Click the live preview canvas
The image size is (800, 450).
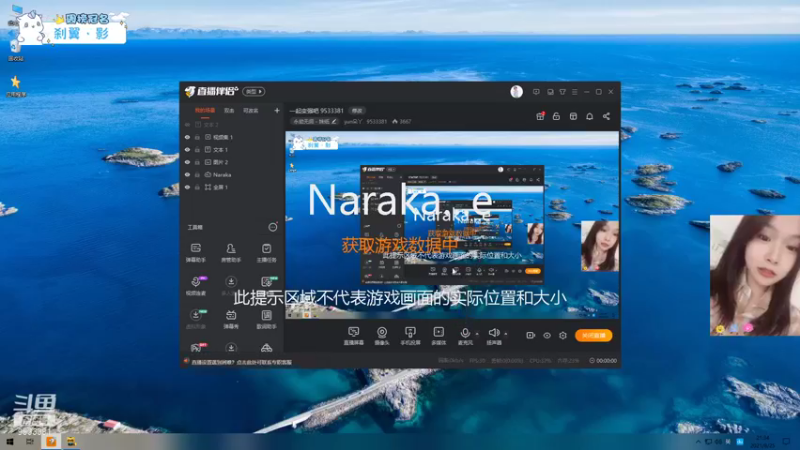[452, 224]
